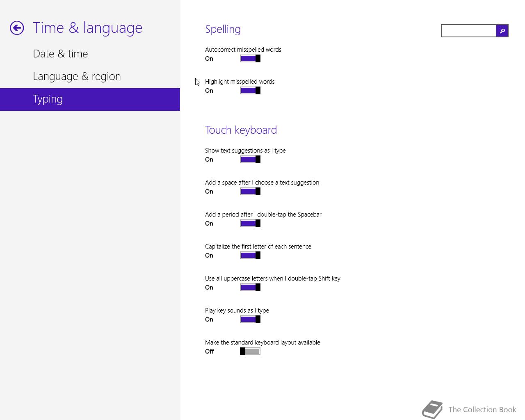Image resolution: width=525 pixels, height=420 pixels.
Task: Click the search magnifier button
Action: point(502,31)
